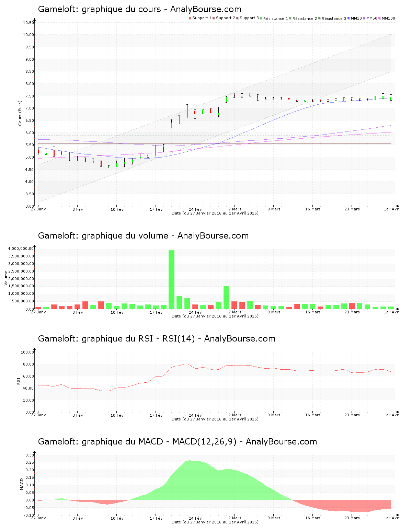Click the Résistance 1 legend color square
Image resolution: width=412 pixels, height=532 pixels.
click(x=261, y=18)
